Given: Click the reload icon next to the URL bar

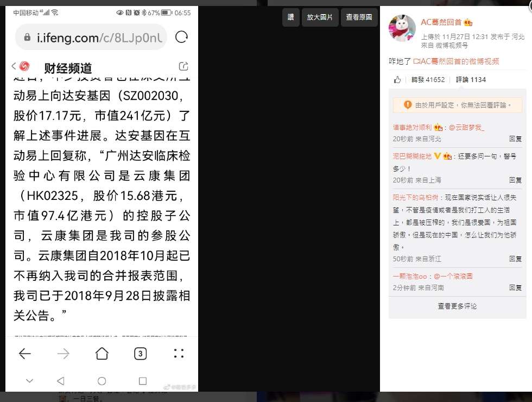Looking at the screenshot, I should click(181, 37).
